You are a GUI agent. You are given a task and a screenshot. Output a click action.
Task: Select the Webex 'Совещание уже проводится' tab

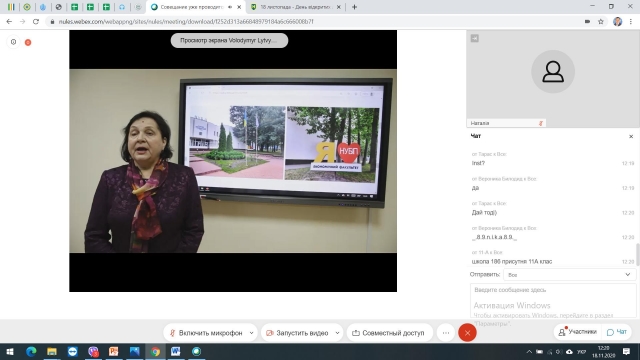[196, 7]
